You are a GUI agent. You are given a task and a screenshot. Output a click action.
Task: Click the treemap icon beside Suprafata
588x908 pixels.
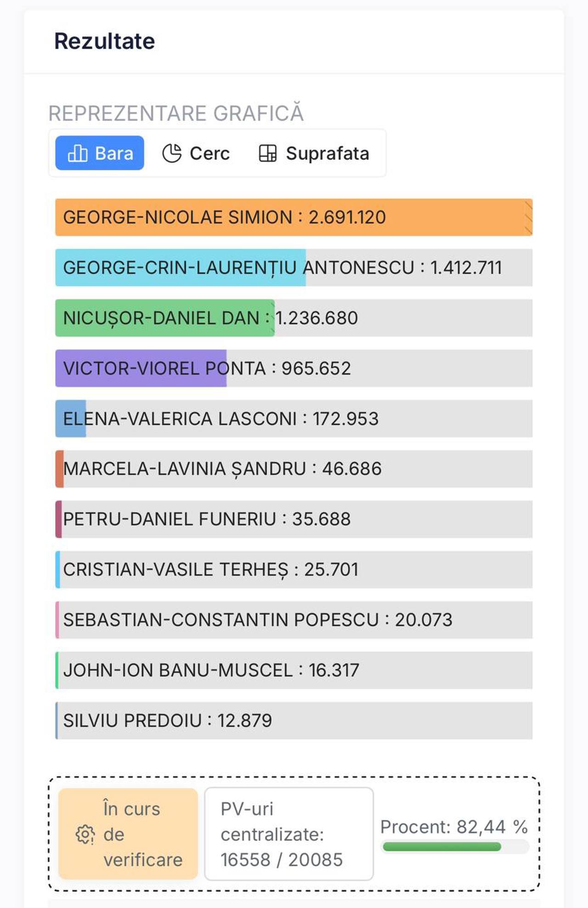click(267, 153)
